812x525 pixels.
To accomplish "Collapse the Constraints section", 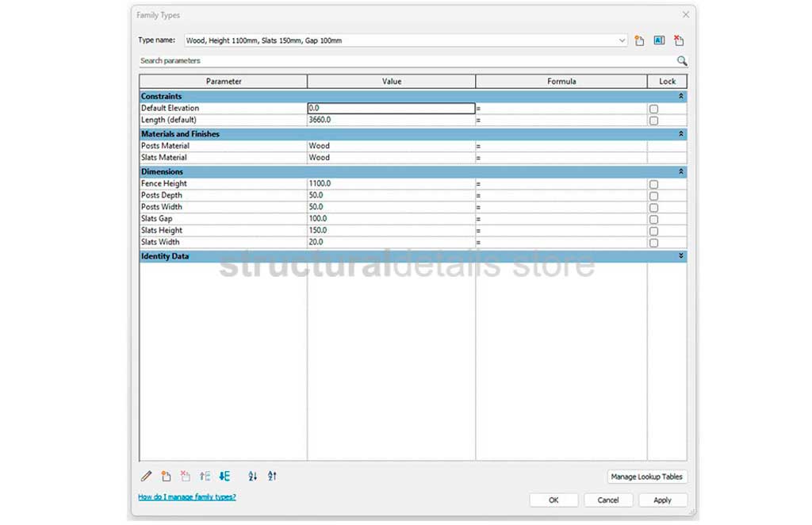I will 680,97.
